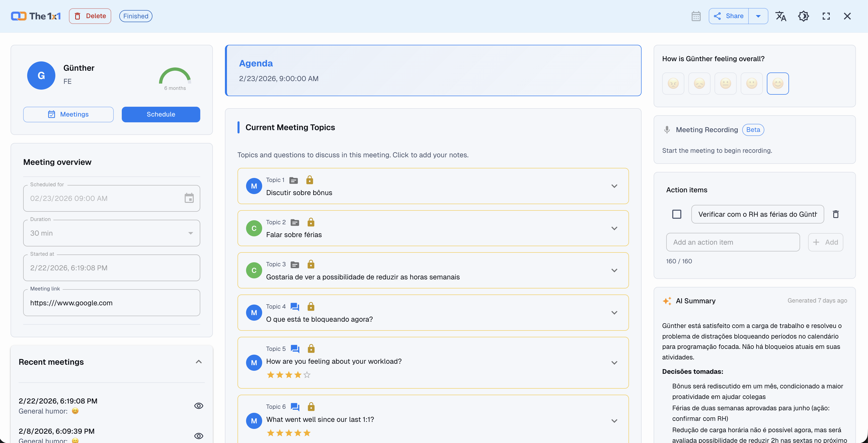Screen dimensions: 868x443
Task: Open the Duration dropdown
Action: tap(191, 233)
